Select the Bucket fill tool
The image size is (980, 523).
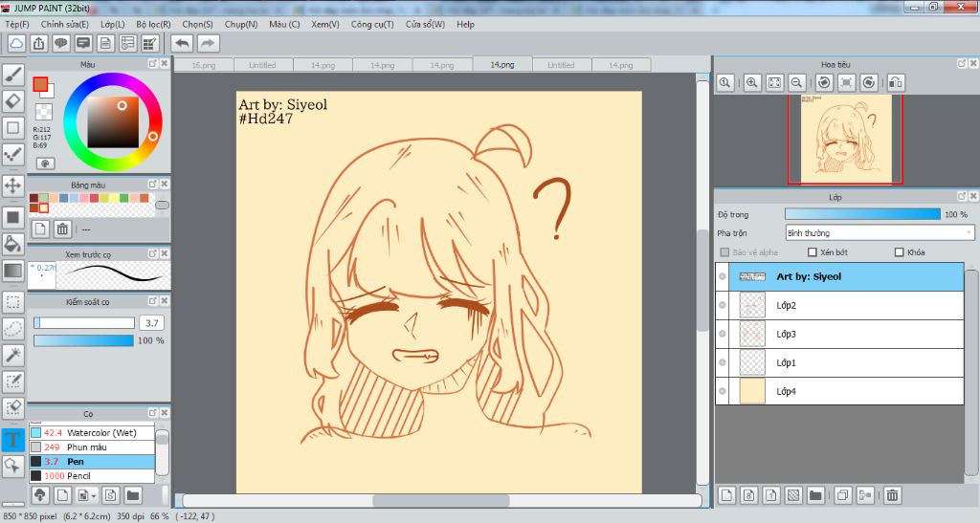tap(13, 244)
